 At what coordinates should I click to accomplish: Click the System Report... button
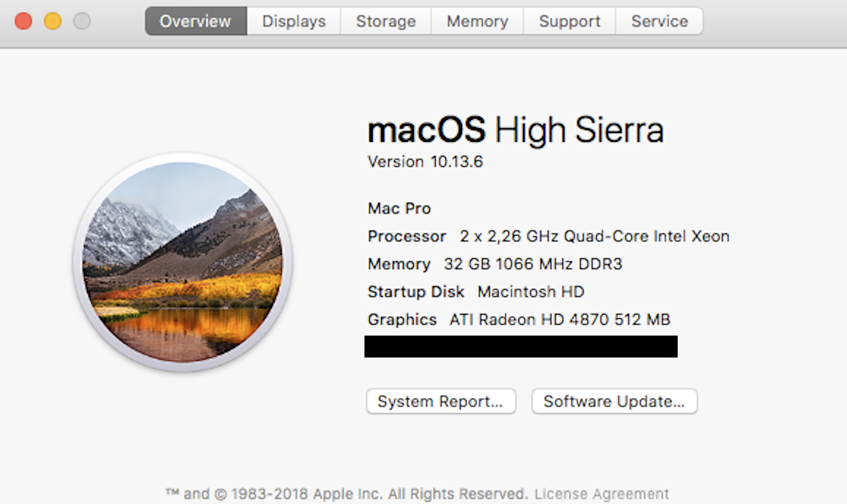coord(441,401)
